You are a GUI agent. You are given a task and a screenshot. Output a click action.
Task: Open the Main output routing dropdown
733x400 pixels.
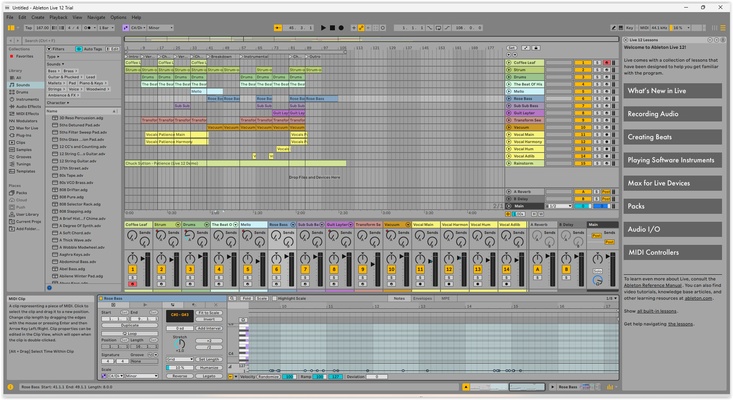[x=560, y=206]
